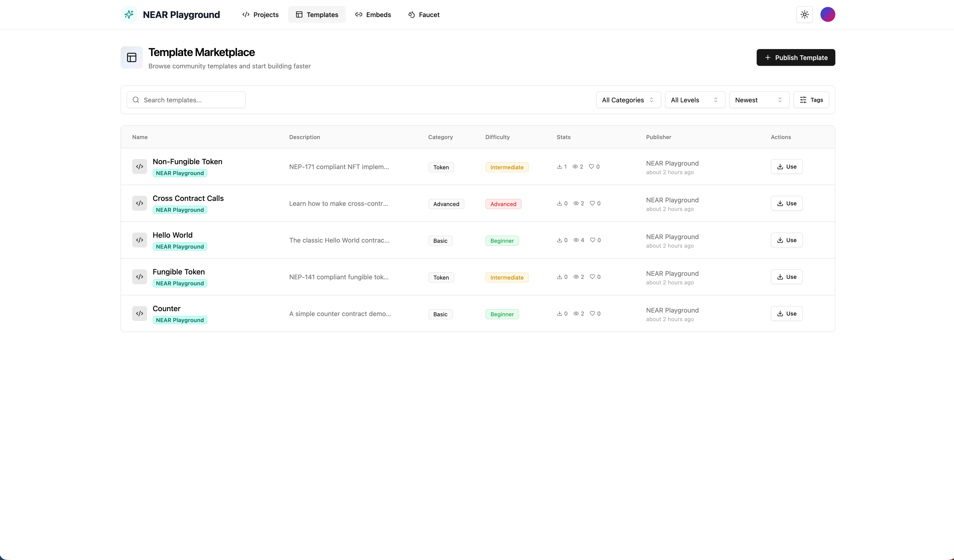Click the Difficulty column header

tap(497, 137)
